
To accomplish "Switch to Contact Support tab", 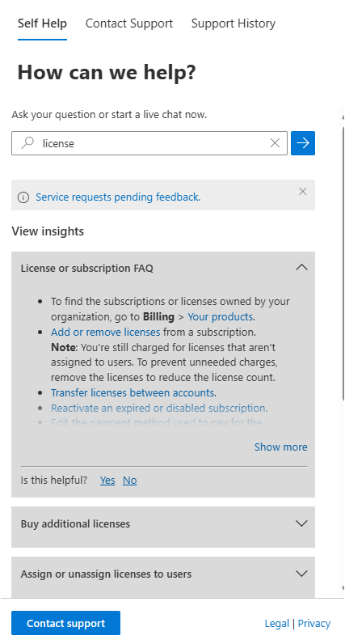I will [129, 23].
